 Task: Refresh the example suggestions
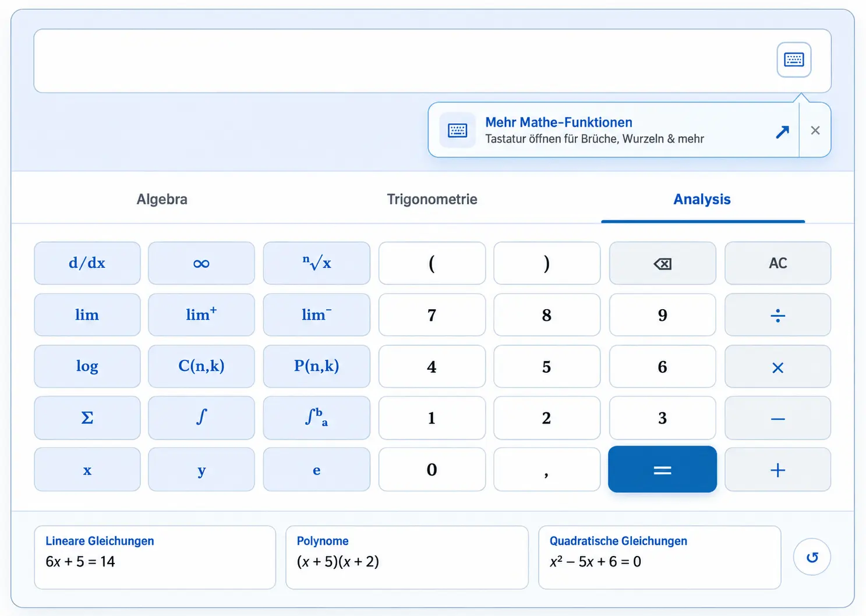pos(812,557)
